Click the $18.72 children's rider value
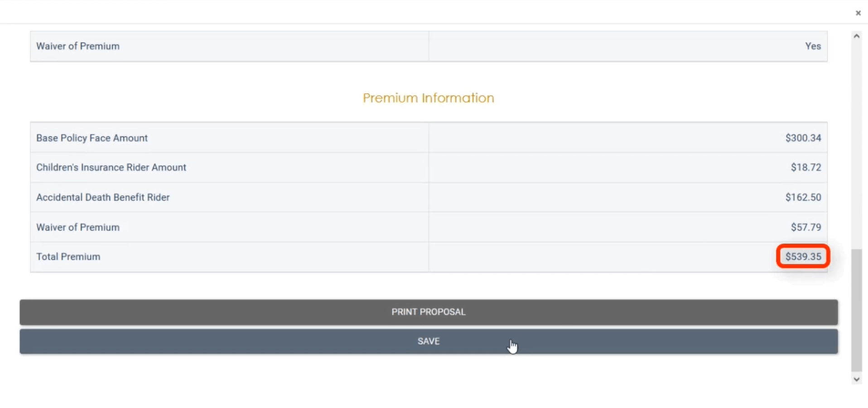Viewport: 868px width, 408px height. 805,167
